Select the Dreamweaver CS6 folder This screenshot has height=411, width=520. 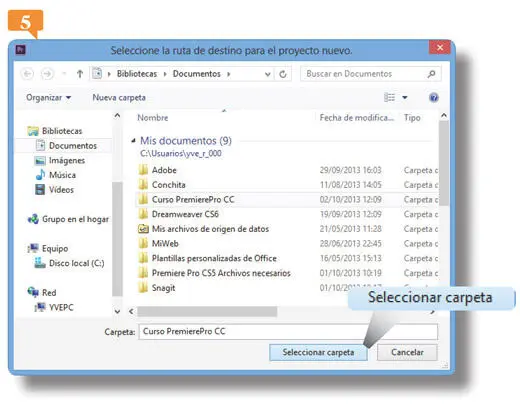(x=185, y=214)
